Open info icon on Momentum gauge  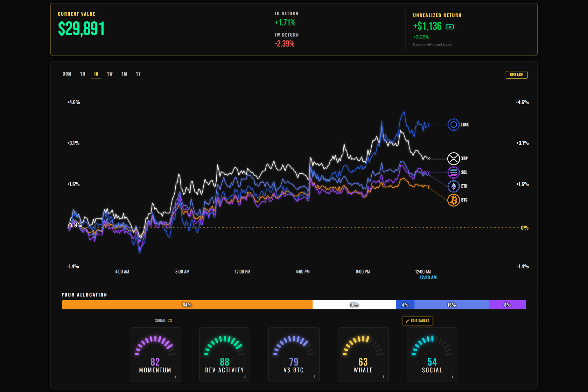[x=176, y=377]
